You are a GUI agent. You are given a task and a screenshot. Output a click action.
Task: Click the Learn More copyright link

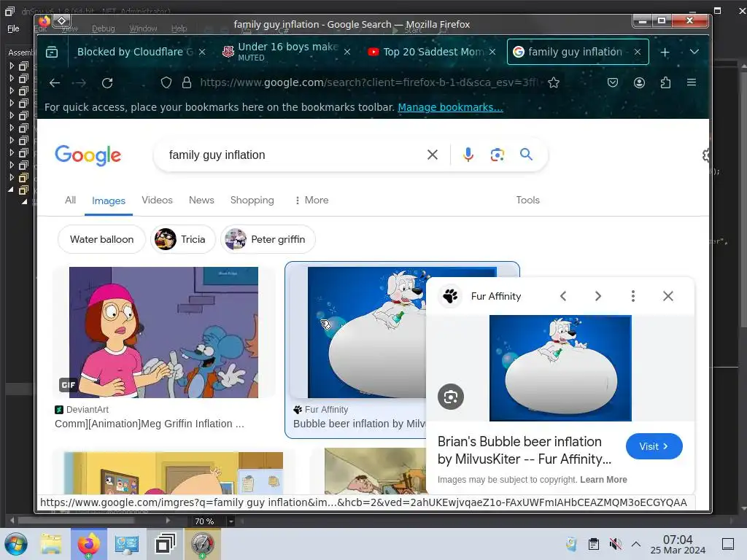(603, 480)
